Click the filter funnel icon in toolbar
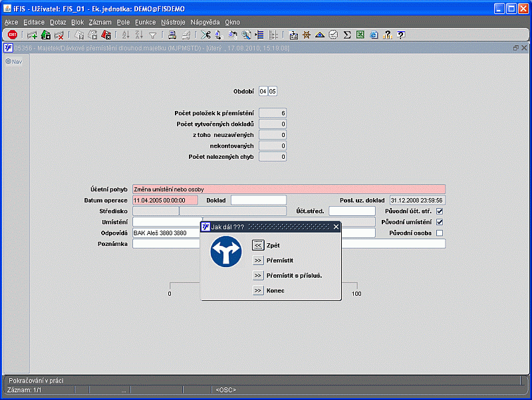Image resolution: width=532 pixels, height=400 pixels. [x=152, y=35]
